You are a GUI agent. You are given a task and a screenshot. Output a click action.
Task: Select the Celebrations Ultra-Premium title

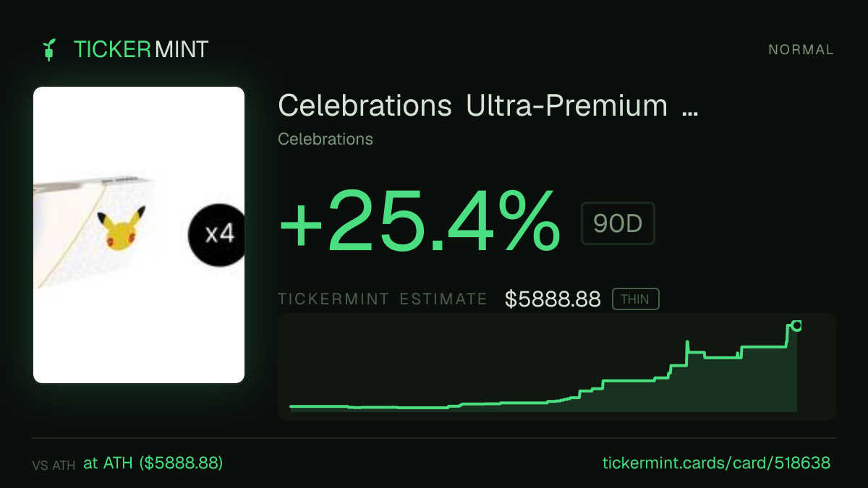tap(473, 106)
